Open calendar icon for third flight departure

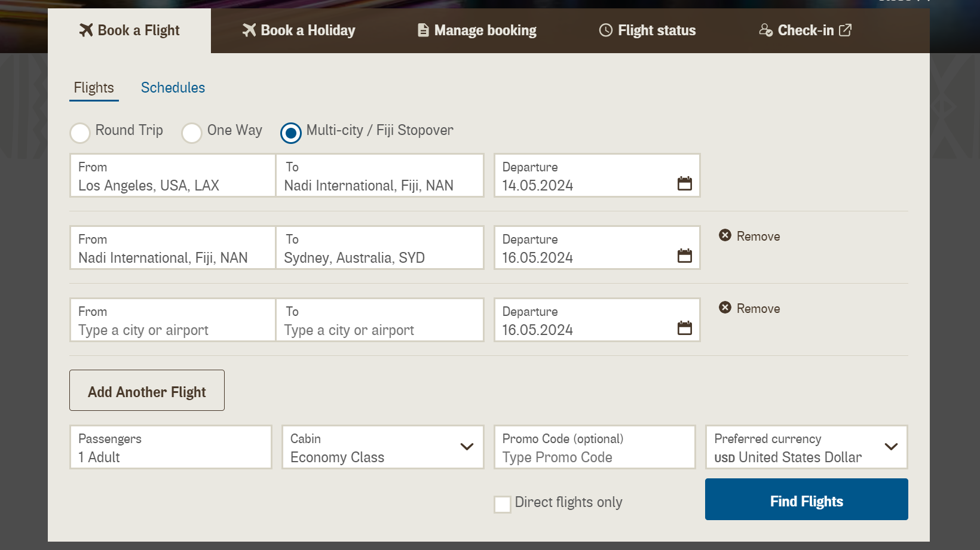pos(684,328)
